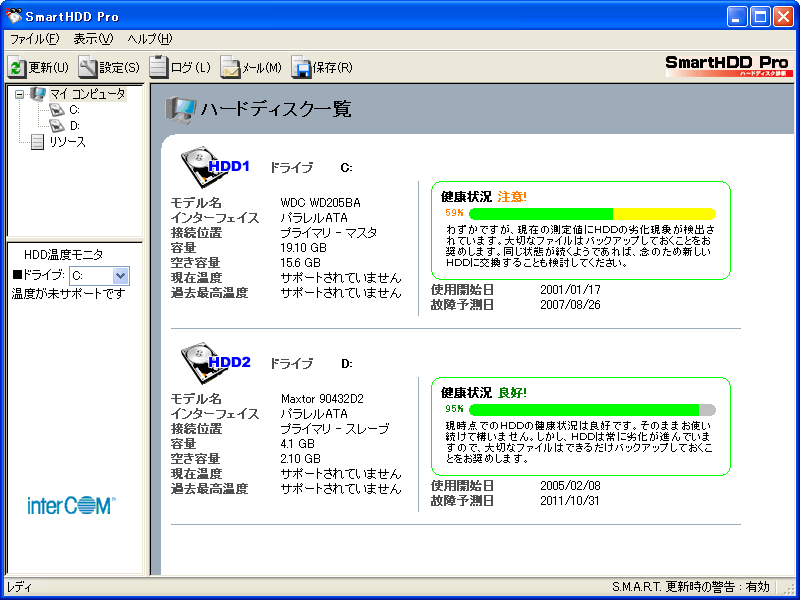The image size is (800, 600).
Task: Open the ヘルプ(H) menu
Action: point(149,39)
